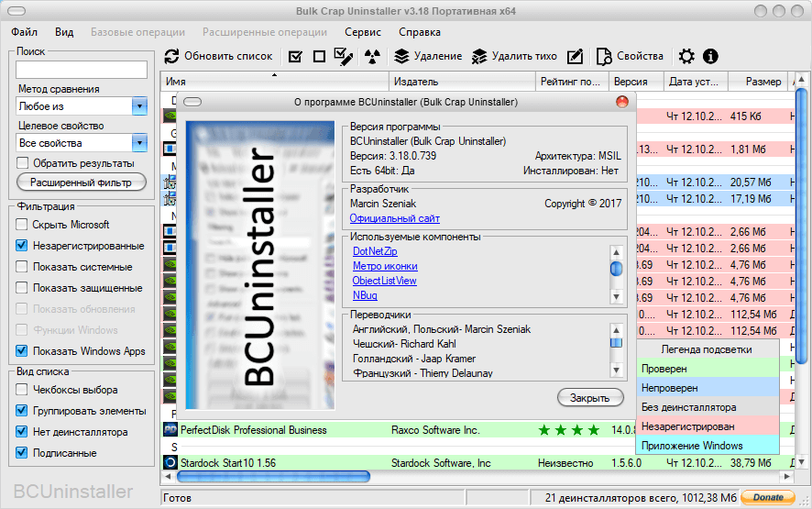Screen dimensions: 812x509
Task: Open the Файл menu
Action: (25, 32)
